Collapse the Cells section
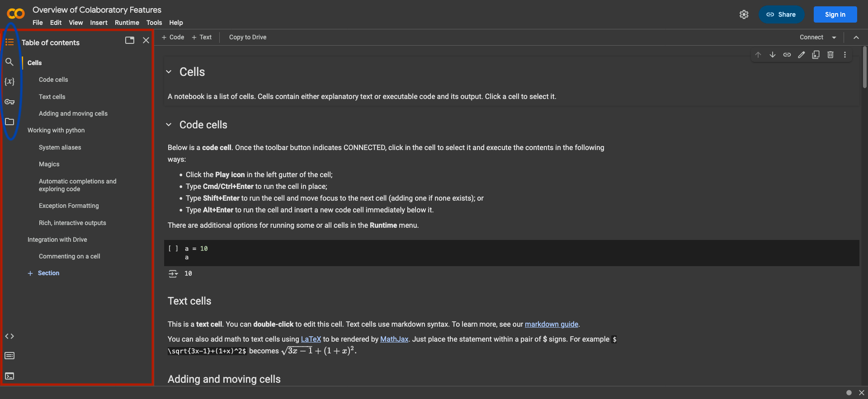This screenshot has height=399, width=868. click(x=169, y=72)
